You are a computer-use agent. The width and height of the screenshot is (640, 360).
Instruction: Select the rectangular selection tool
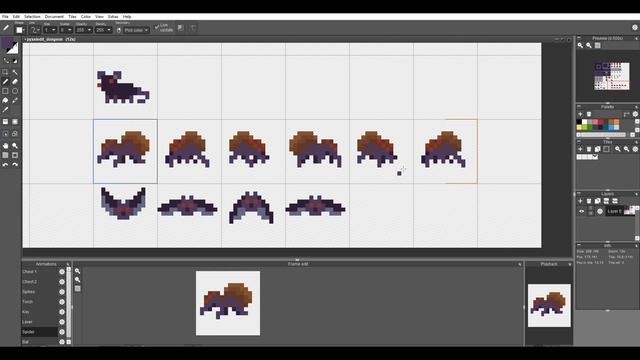click(5, 72)
